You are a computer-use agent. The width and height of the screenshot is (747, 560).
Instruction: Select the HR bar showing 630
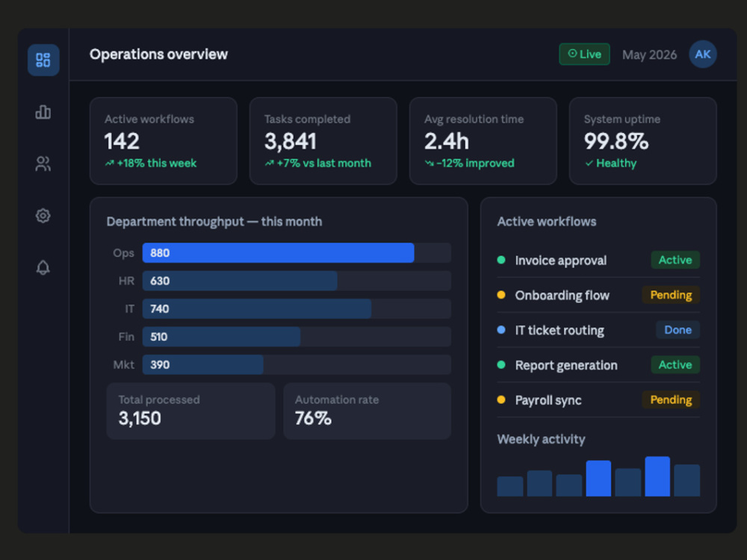point(240,281)
